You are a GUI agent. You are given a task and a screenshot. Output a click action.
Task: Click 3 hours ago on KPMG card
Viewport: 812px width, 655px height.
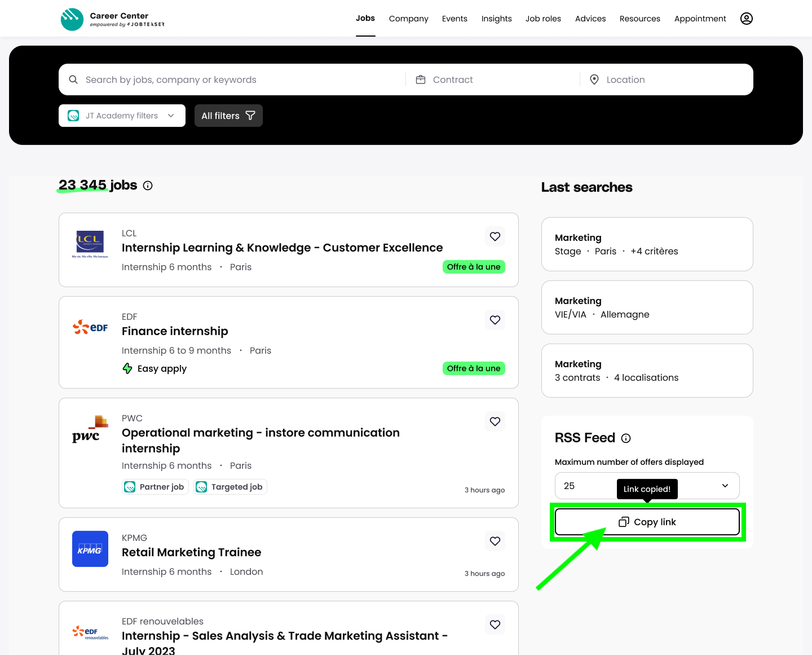coord(484,574)
